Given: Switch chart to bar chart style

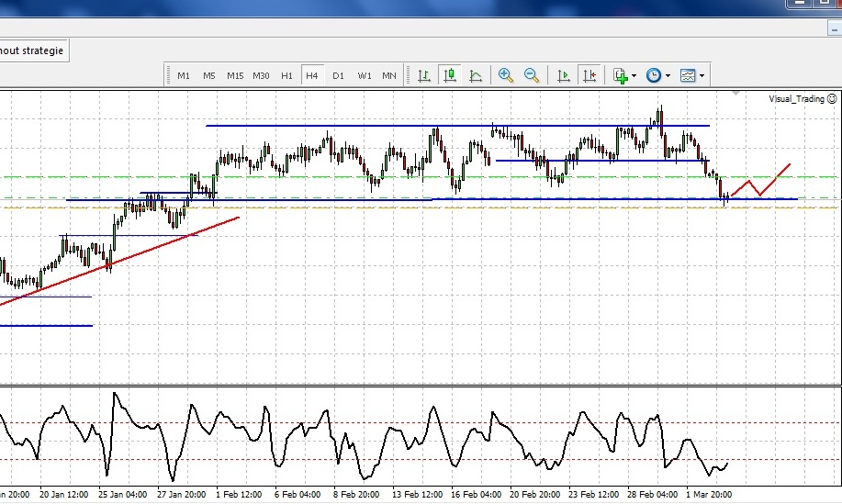Looking at the screenshot, I should (x=424, y=75).
